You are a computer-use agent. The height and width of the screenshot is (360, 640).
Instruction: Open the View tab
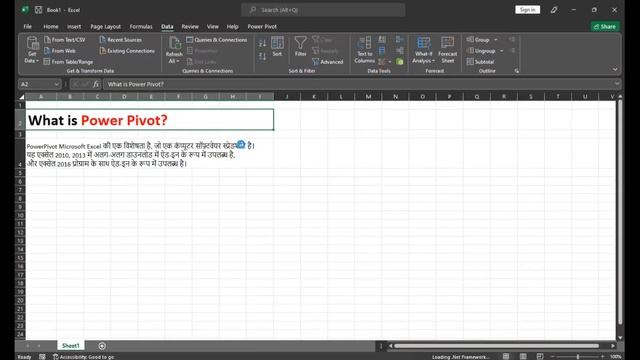pyautogui.click(x=212, y=27)
